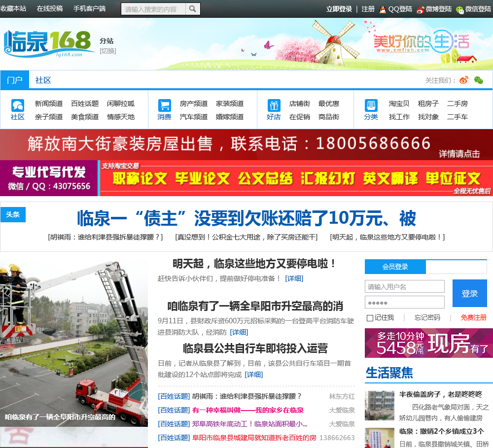Click the 解放南大街豪装房屋出售 banner
The image size is (493, 448).
(x=246, y=144)
